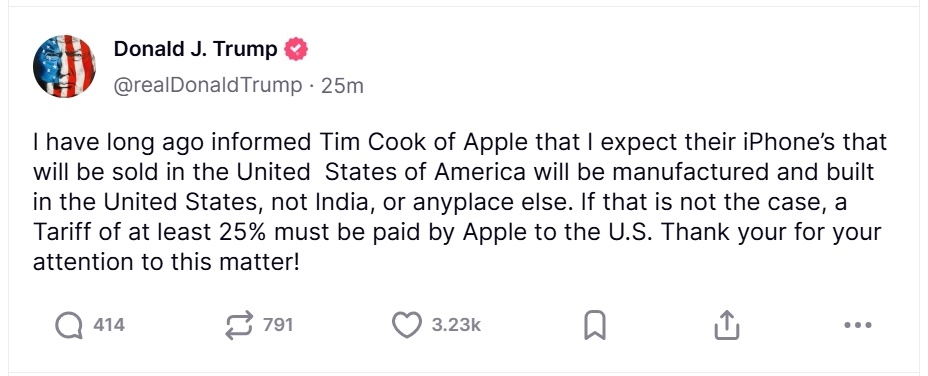Viewport: 928px width, 376px height.
Task: Click the Donald J. Trump display name
Action: [195, 50]
